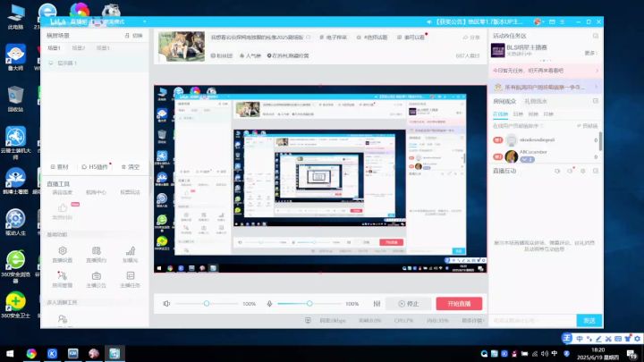Screen dimensions: 644x362
Task: Open the topic tag next to the category
Action: click(372, 38)
